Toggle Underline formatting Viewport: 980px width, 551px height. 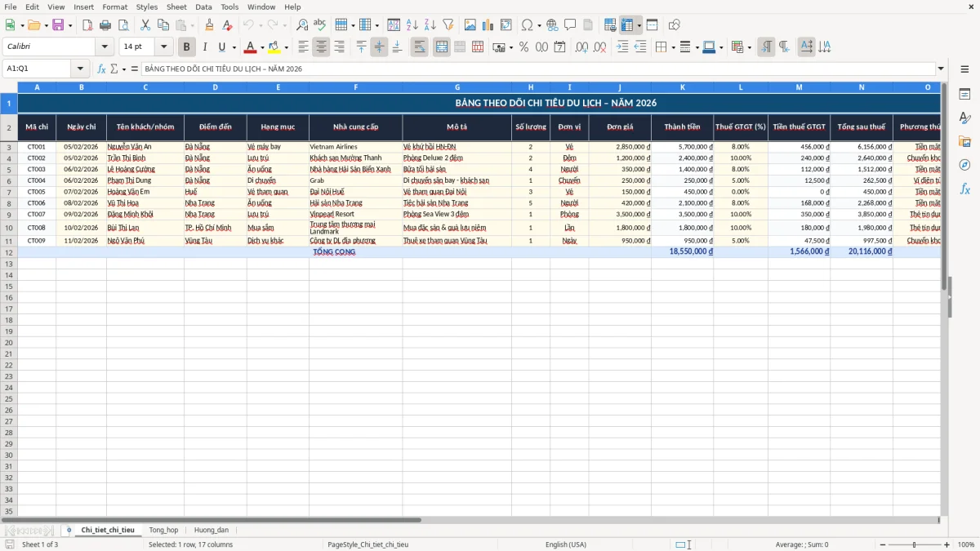[x=221, y=47]
